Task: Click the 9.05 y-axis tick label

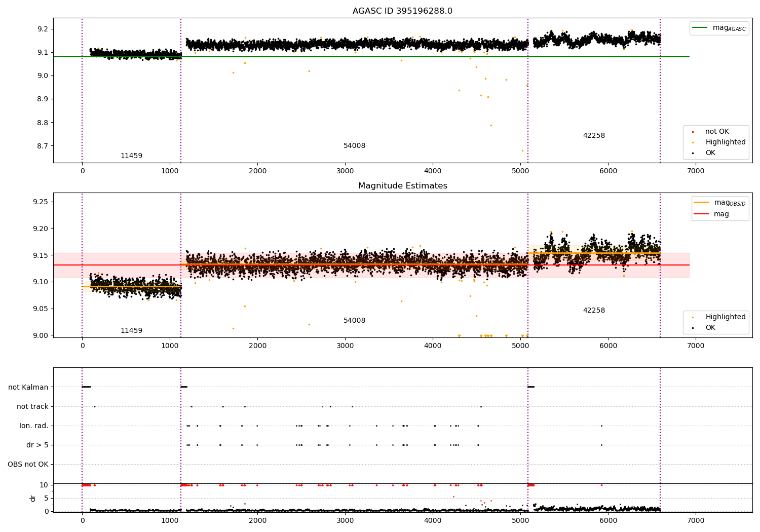Action: [x=41, y=309]
